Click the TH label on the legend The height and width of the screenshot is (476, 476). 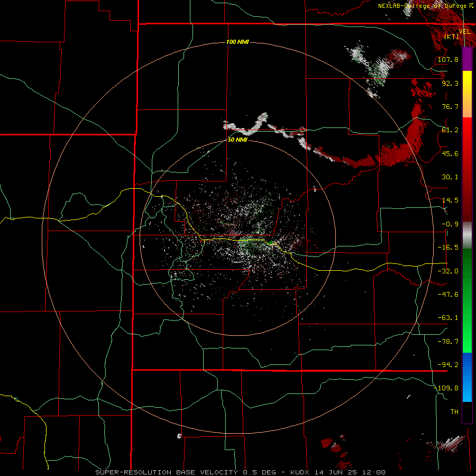click(x=454, y=411)
